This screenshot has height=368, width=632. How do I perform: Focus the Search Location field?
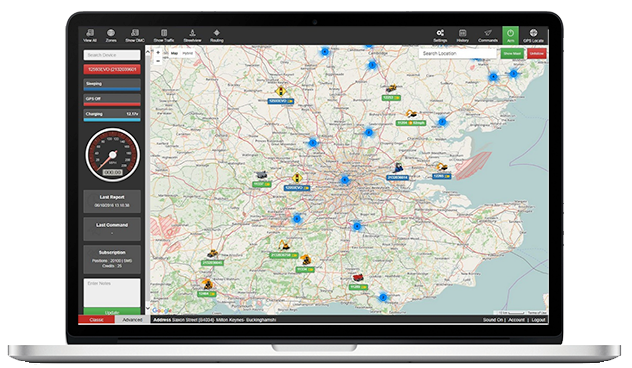click(458, 53)
